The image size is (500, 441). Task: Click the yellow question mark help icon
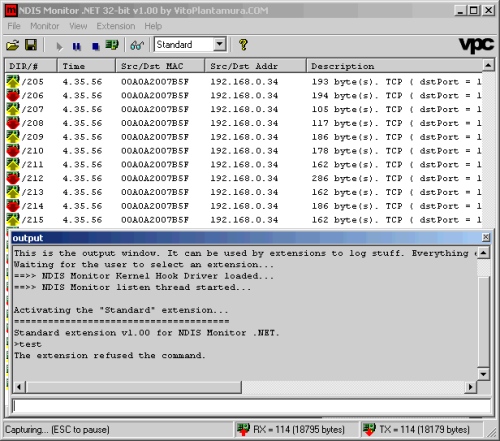[x=243, y=45]
